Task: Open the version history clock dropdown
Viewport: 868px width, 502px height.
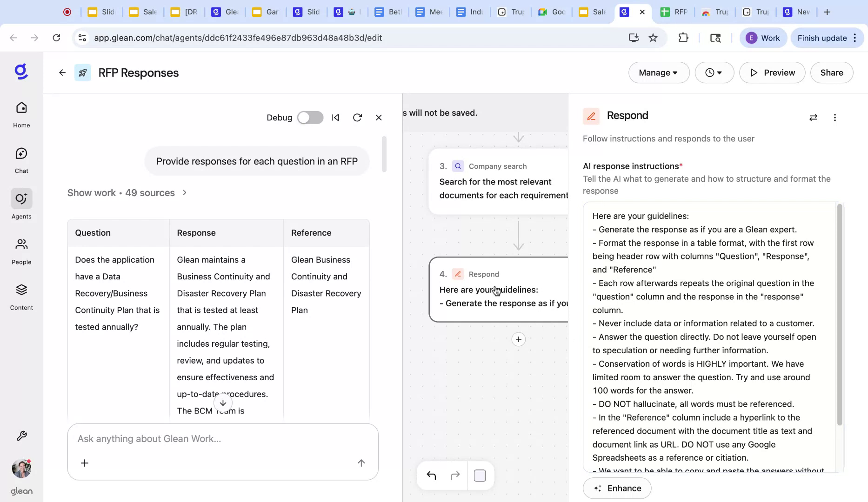Action: 714,73
